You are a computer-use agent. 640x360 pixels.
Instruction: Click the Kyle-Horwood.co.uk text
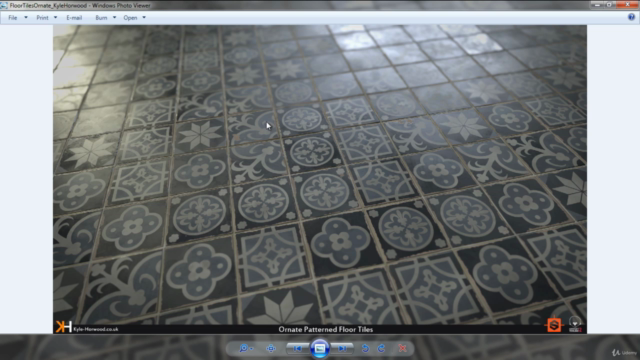[x=96, y=329]
